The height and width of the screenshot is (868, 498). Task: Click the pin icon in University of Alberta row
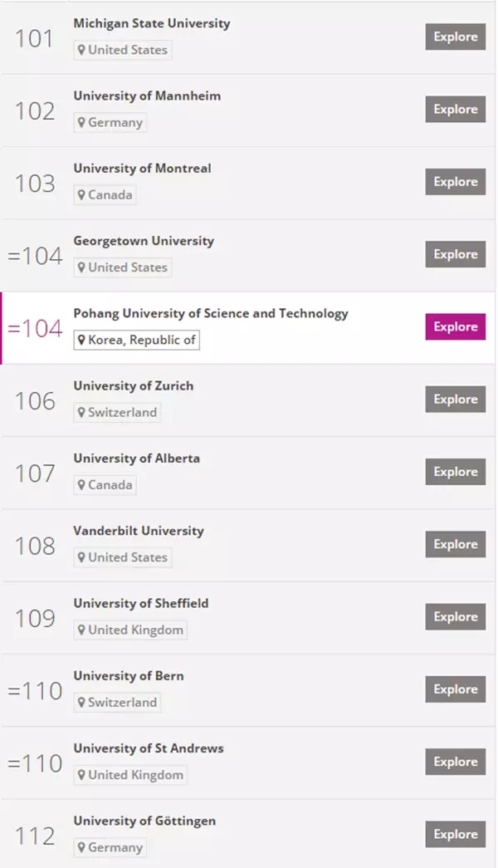81,485
